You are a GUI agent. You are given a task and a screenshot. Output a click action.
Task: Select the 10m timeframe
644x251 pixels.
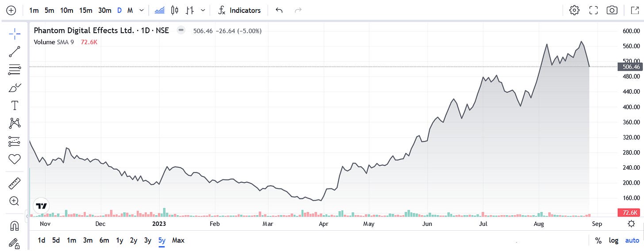click(66, 10)
